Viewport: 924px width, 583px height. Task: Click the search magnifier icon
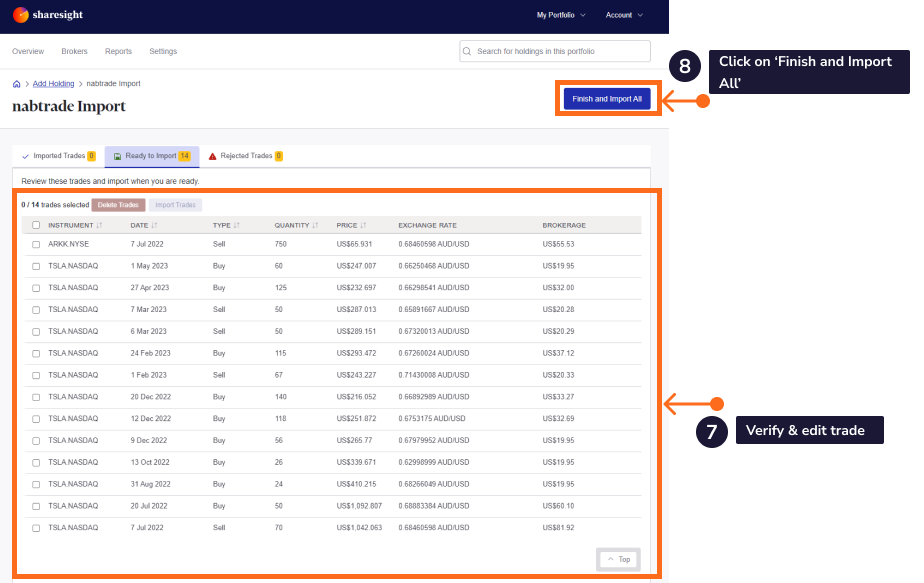467,51
